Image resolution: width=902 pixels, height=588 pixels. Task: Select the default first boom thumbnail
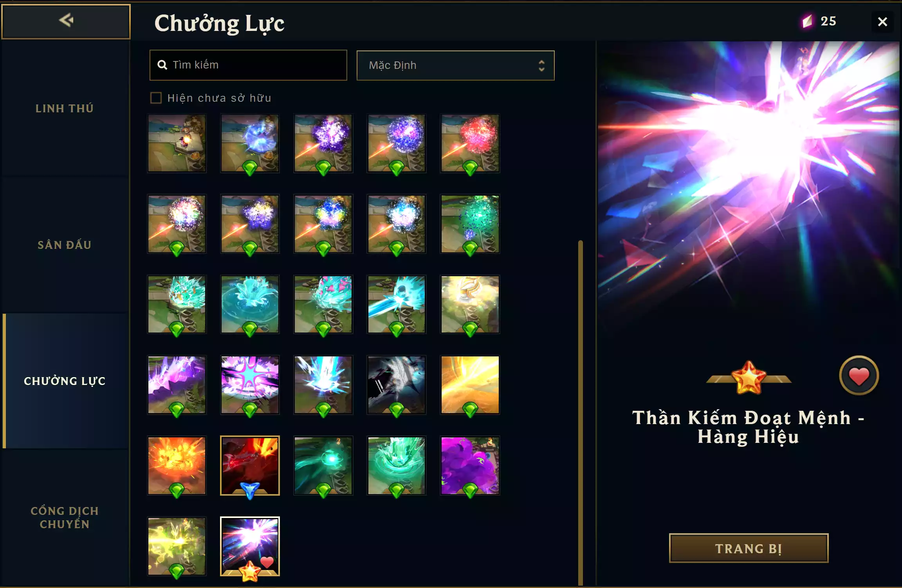177,143
